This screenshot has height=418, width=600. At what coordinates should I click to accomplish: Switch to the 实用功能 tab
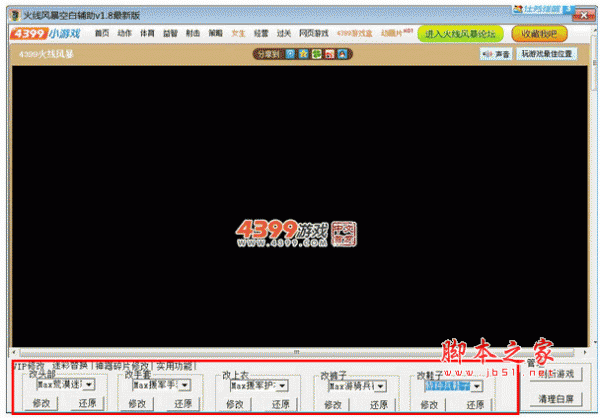click(174, 366)
